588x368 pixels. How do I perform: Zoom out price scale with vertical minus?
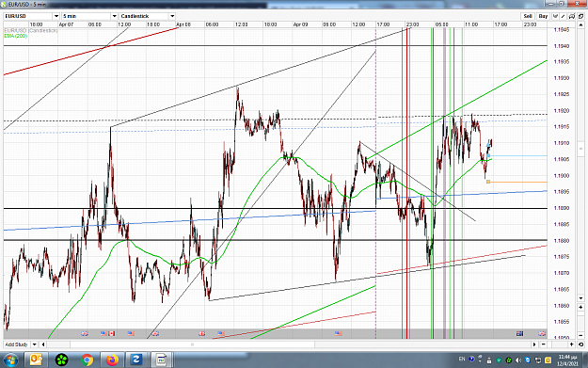580,335
